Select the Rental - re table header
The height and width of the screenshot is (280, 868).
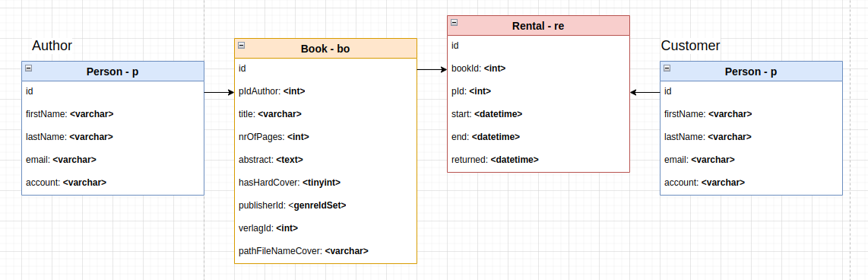click(539, 26)
